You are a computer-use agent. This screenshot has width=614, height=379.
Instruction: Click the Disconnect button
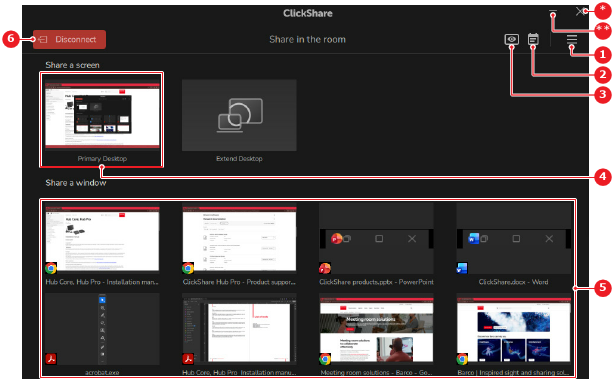[x=69, y=40]
